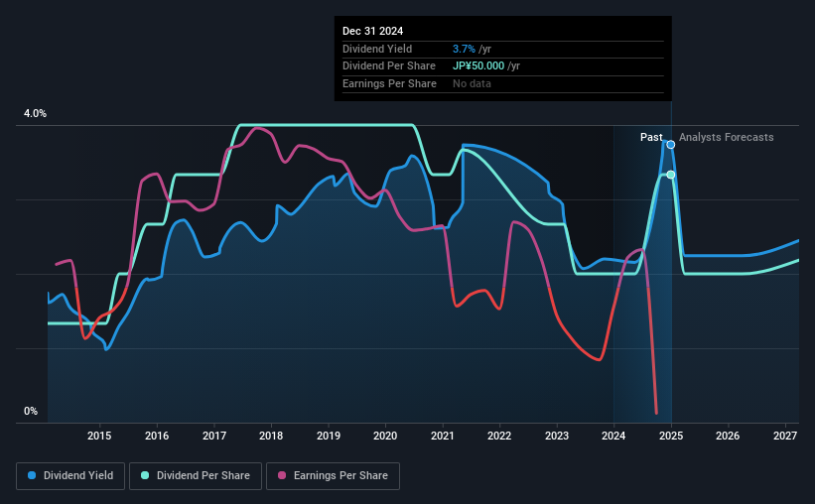
Task: Toggle the Dividend Per Share legend button
Action: pos(196,476)
